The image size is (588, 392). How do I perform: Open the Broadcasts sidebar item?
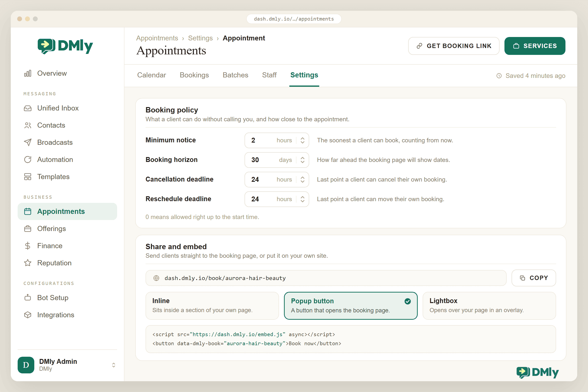tap(67, 142)
